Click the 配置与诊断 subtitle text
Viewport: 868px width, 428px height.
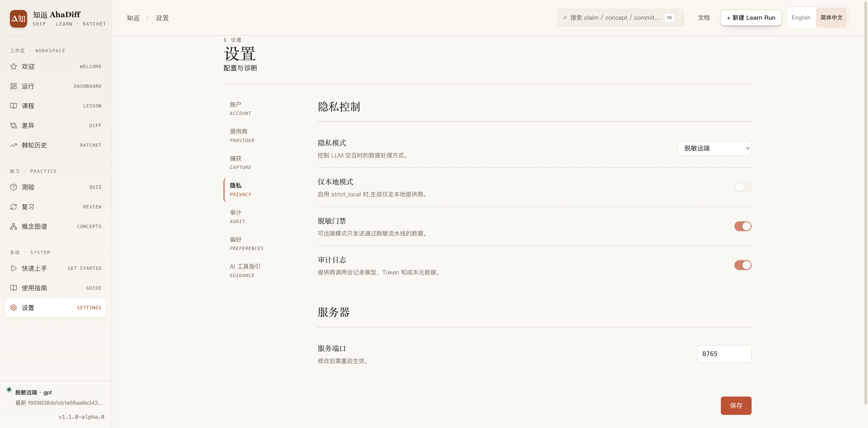pyautogui.click(x=240, y=68)
